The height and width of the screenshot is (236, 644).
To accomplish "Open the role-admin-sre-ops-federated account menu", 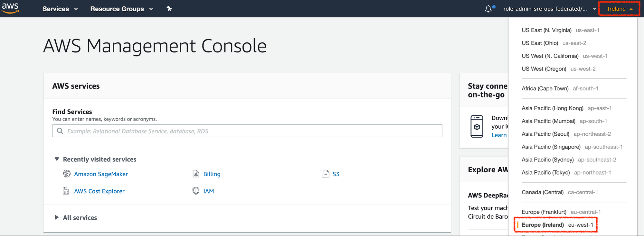I will tap(549, 9).
